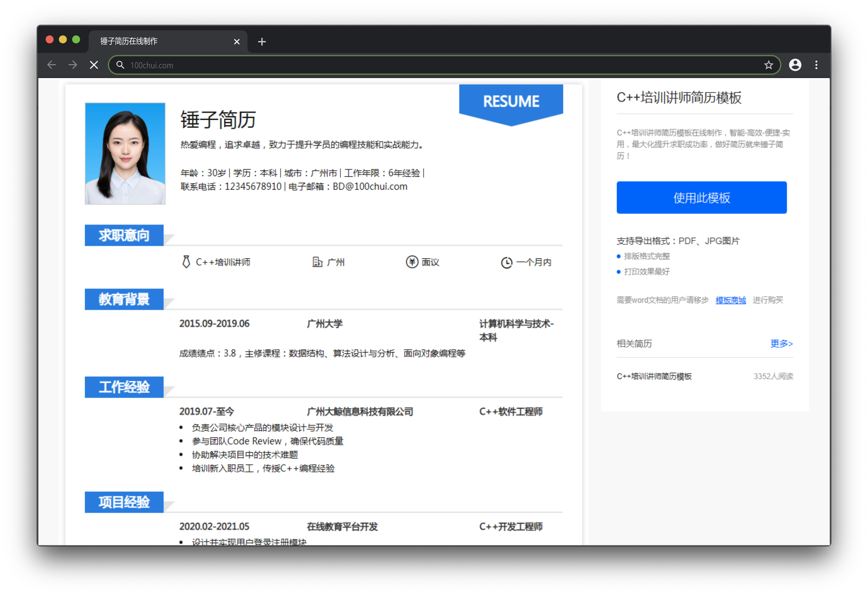Click the major 计算机科学与技术-本科
The height and width of the screenshot is (595, 868).
(x=517, y=330)
